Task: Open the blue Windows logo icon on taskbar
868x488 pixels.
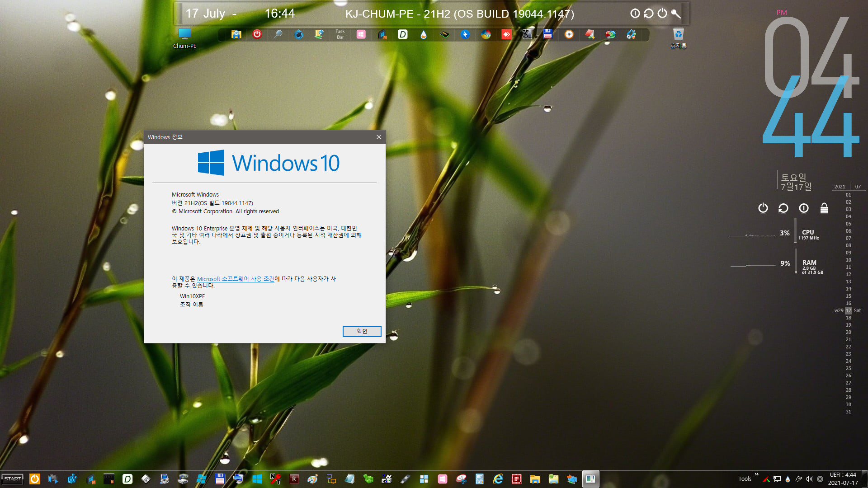Action: pyautogui.click(x=257, y=479)
